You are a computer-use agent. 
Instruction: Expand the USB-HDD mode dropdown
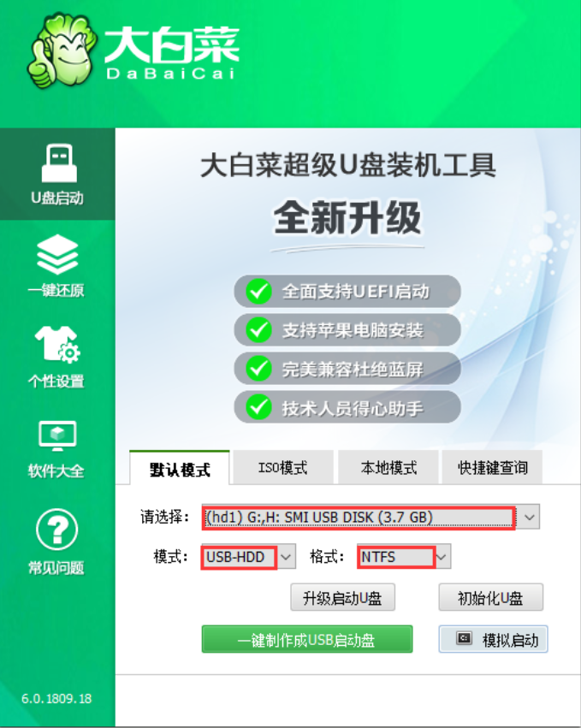(286, 556)
